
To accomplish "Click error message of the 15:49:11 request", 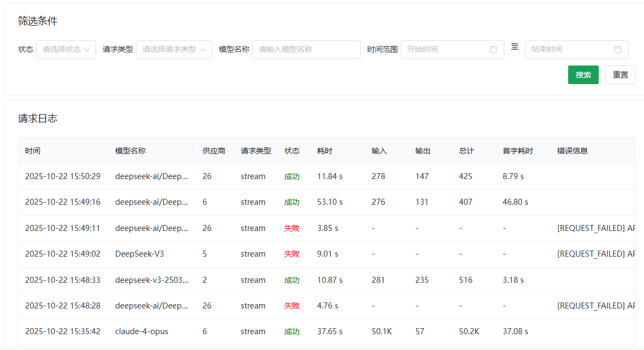I will [596, 228].
